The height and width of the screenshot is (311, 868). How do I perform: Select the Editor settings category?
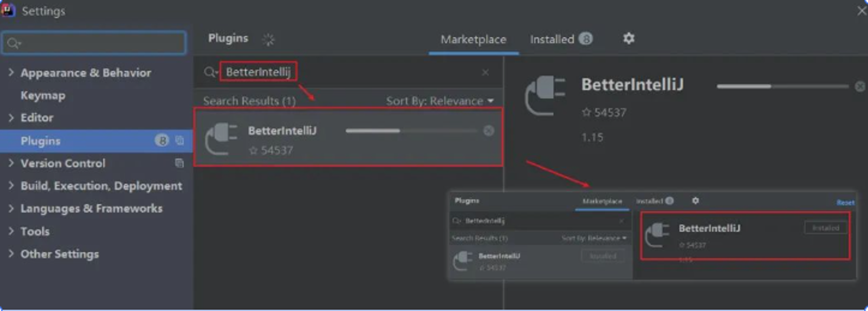[37, 118]
